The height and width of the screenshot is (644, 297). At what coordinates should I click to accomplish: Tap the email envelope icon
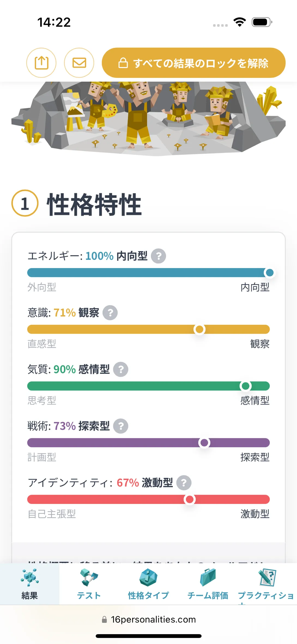(x=79, y=63)
